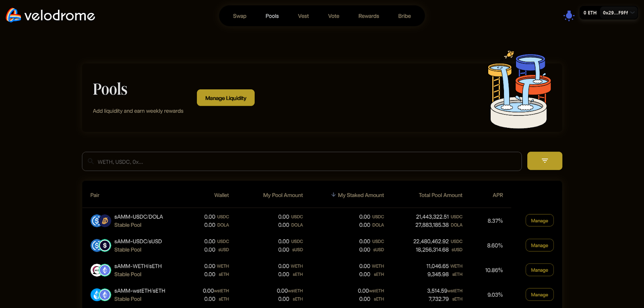The width and height of the screenshot is (644, 308).
Task: Click the 21,443,322.51 USDC total amount
Action: tap(439, 217)
